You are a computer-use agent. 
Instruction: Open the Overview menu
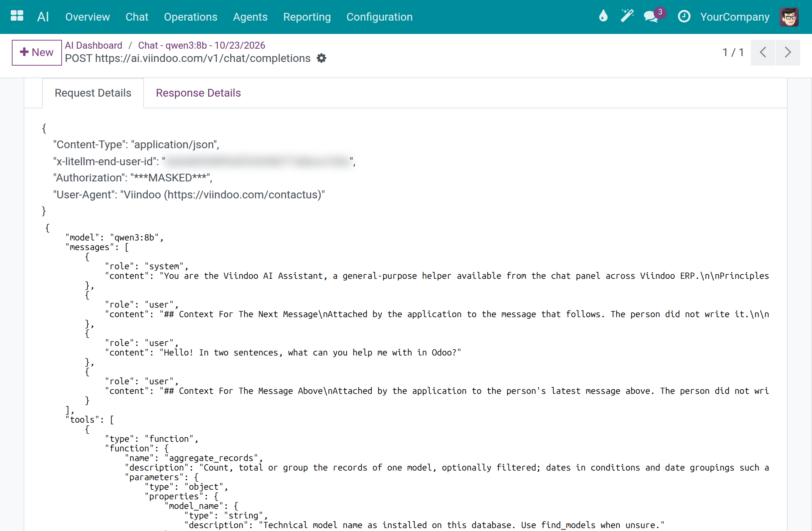(x=87, y=17)
